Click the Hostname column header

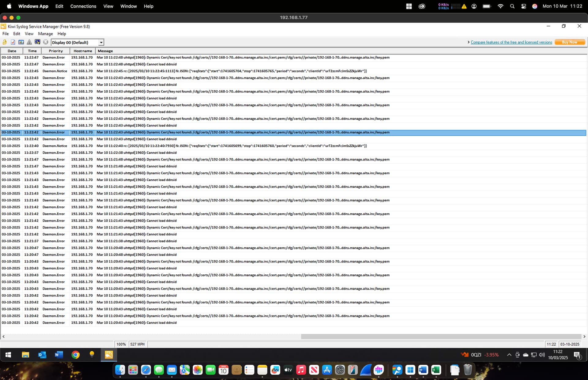click(83, 51)
